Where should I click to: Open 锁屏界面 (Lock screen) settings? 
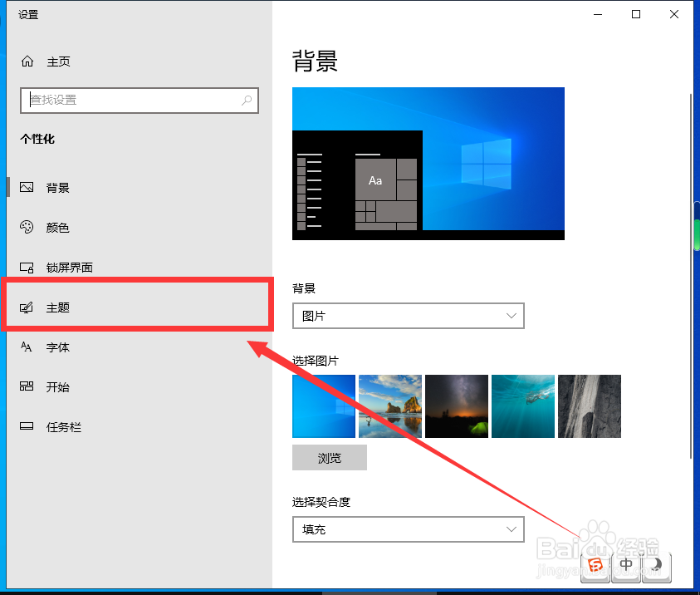coord(68,267)
